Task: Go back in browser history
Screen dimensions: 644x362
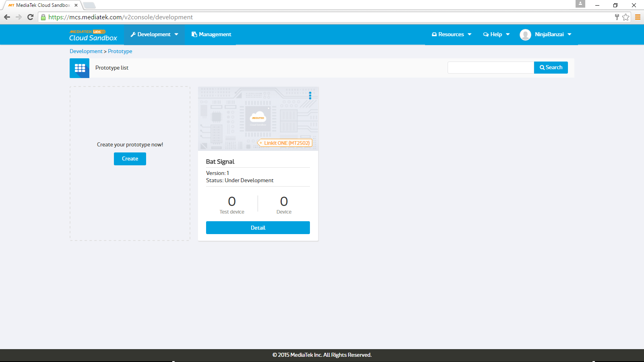Action: click(x=7, y=17)
